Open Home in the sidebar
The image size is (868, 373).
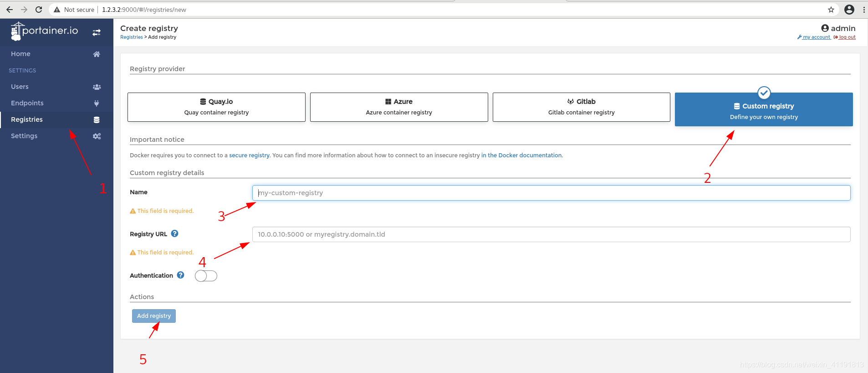[x=56, y=54]
